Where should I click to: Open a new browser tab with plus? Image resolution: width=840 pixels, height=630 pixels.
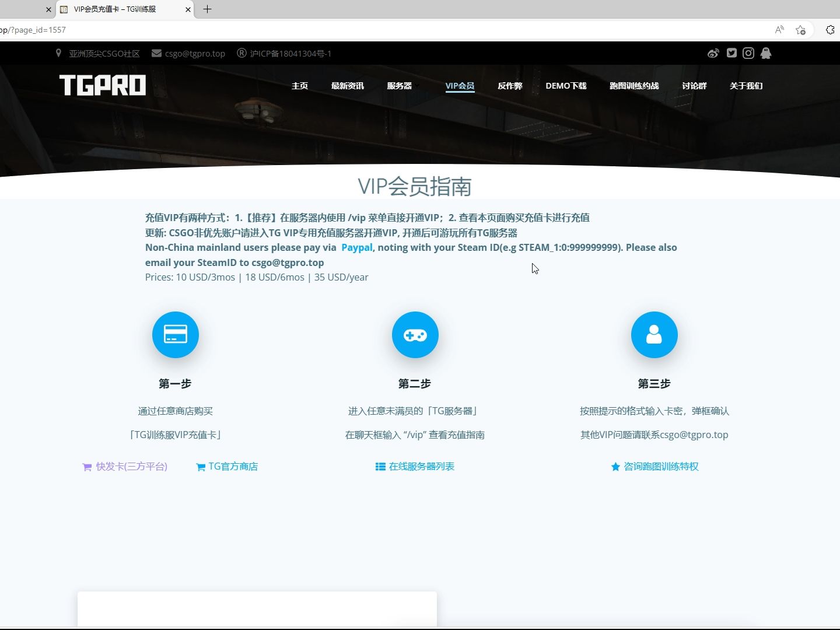tap(207, 9)
